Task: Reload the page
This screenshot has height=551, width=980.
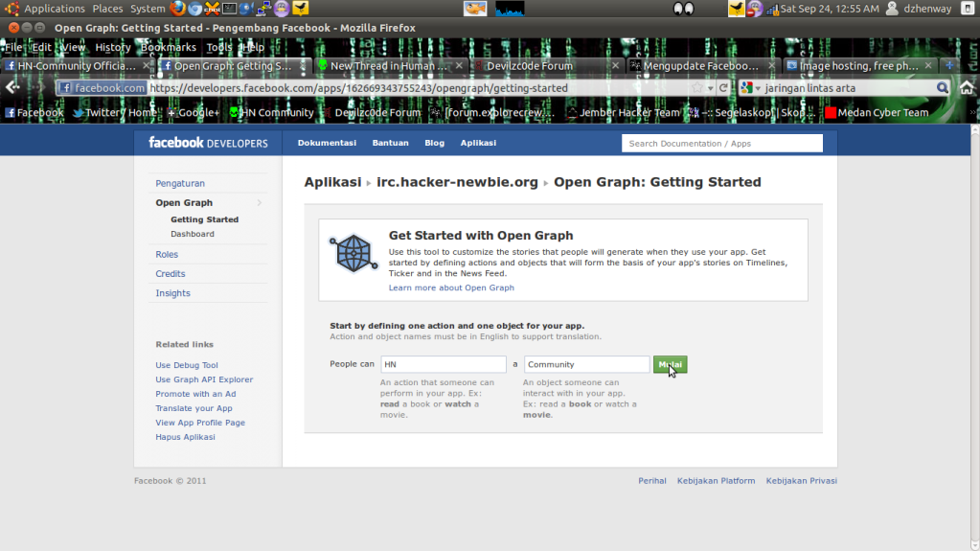Action: coord(723,88)
